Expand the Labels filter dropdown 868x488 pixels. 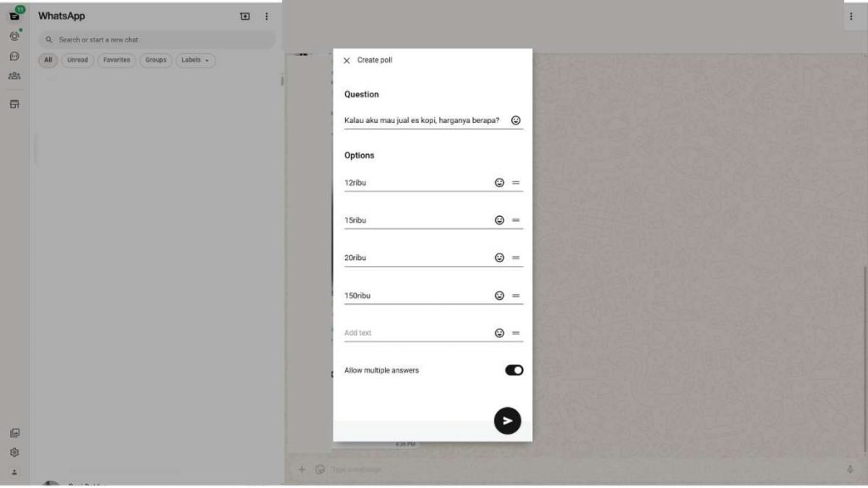tap(196, 60)
